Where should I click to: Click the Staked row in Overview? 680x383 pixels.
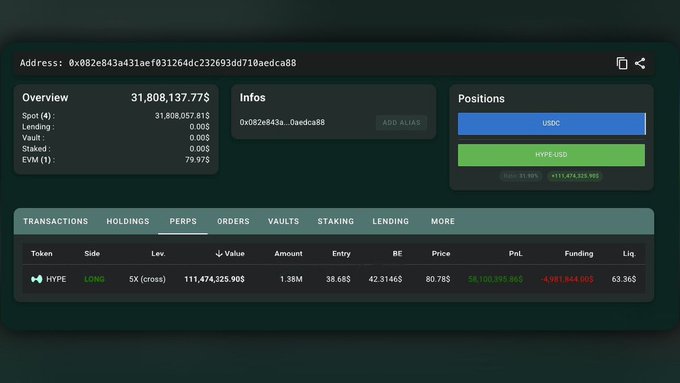116,149
